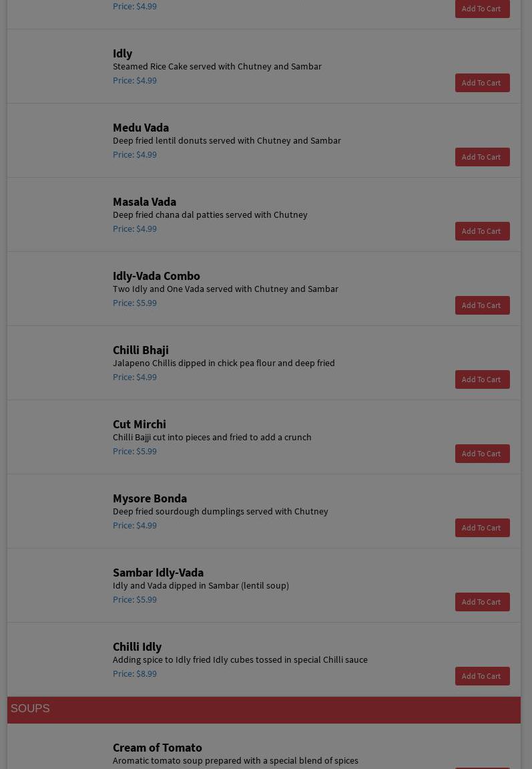The width and height of the screenshot is (532, 769).
Task: Add the Idly-Vada Combo to cart
Action: pos(482,305)
